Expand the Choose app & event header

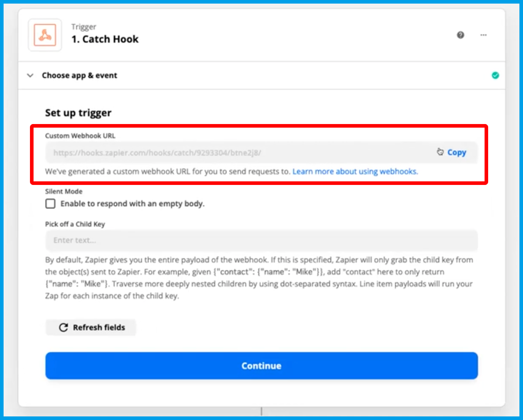[x=79, y=76]
